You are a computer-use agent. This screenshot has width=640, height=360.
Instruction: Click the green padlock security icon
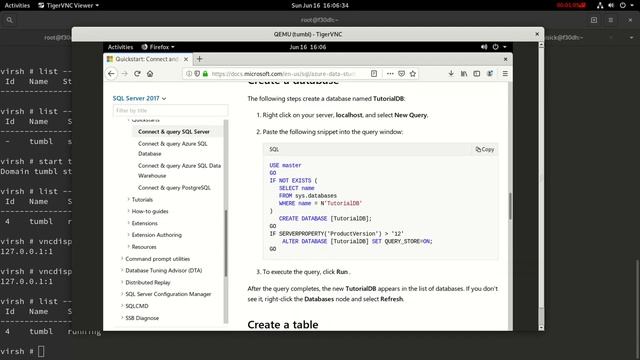[205, 74]
